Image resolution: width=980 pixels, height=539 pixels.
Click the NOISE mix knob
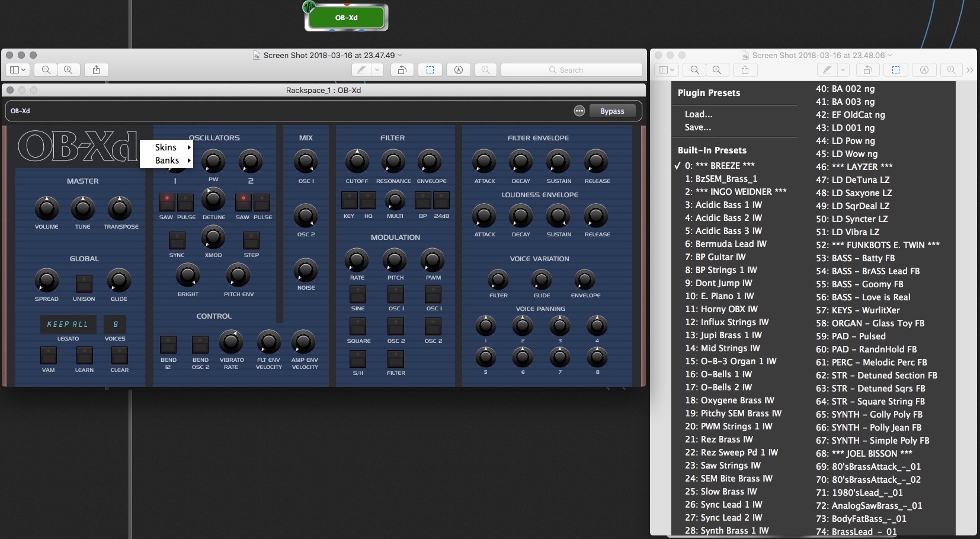(x=306, y=270)
